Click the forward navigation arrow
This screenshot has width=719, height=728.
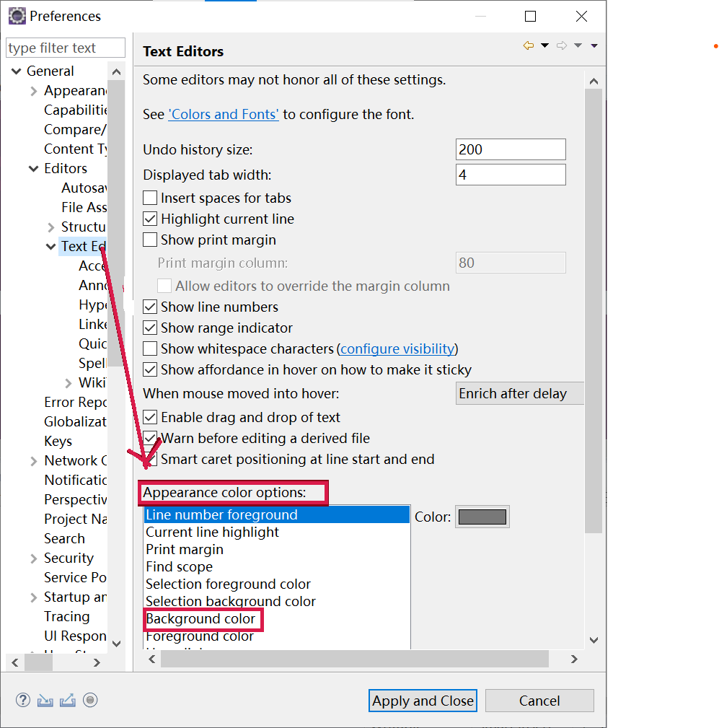click(561, 45)
